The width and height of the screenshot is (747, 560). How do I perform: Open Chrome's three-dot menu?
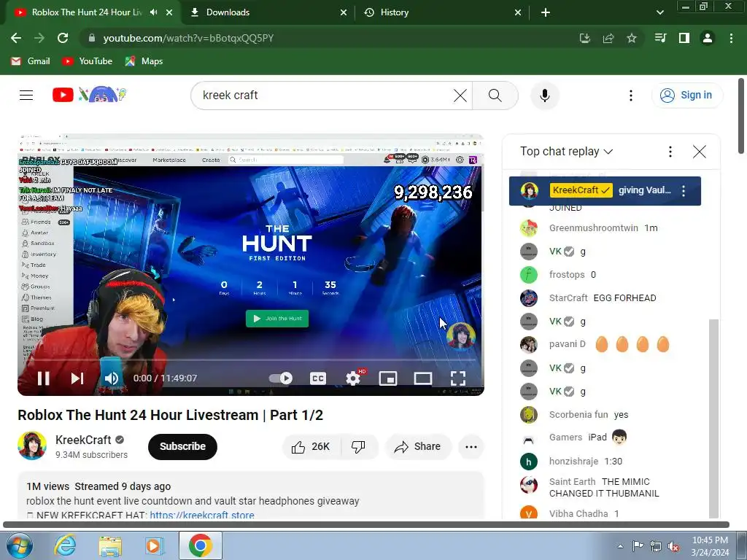[x=731, y=38]
